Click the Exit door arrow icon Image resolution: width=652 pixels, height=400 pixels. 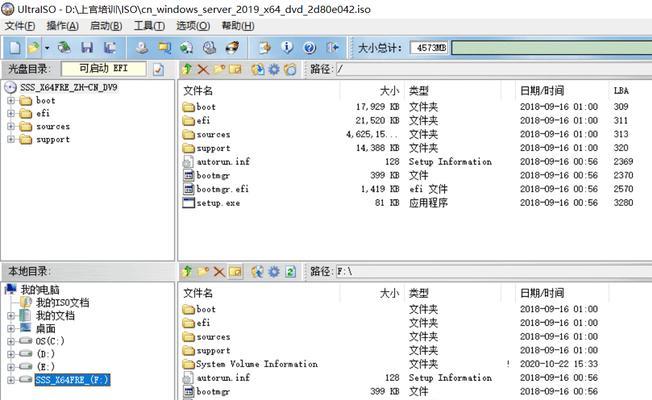pos(333,47)
